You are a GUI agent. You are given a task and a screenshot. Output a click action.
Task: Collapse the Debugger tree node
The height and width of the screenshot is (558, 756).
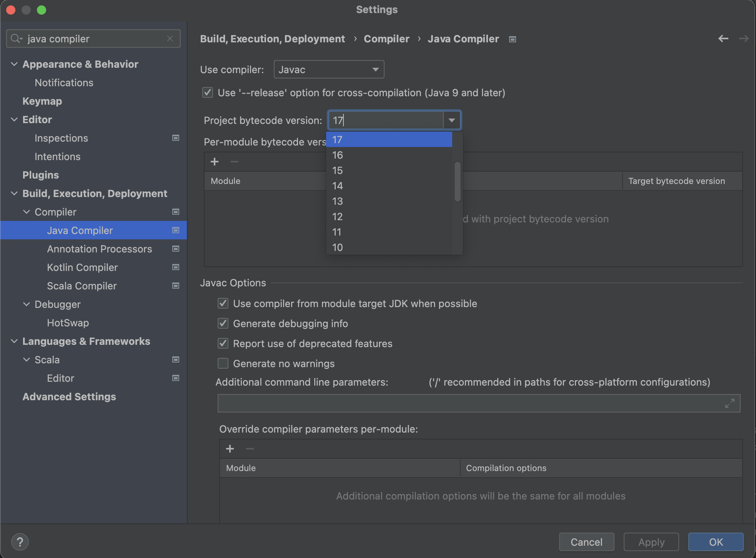tap(27, 304)
